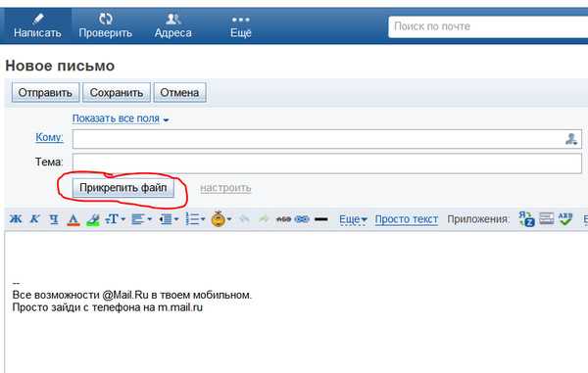
Task: Toggle italic К formatting
Action: [34, 219]
